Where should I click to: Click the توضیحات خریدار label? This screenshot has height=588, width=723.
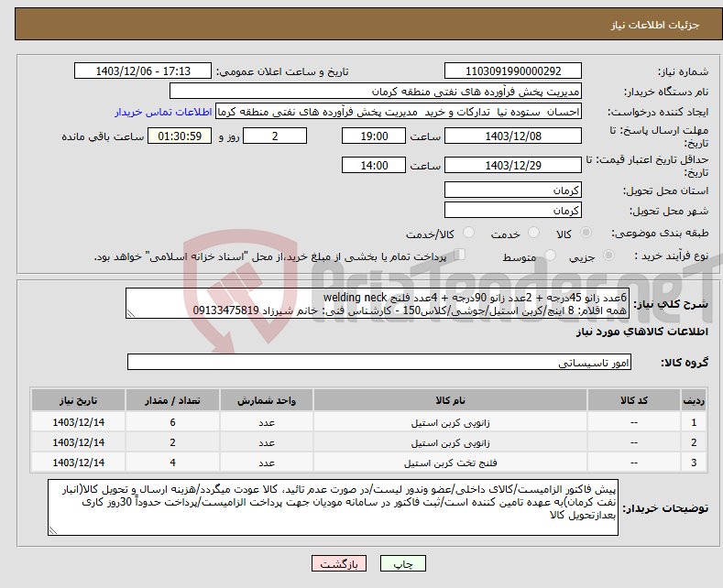point(665,508)
